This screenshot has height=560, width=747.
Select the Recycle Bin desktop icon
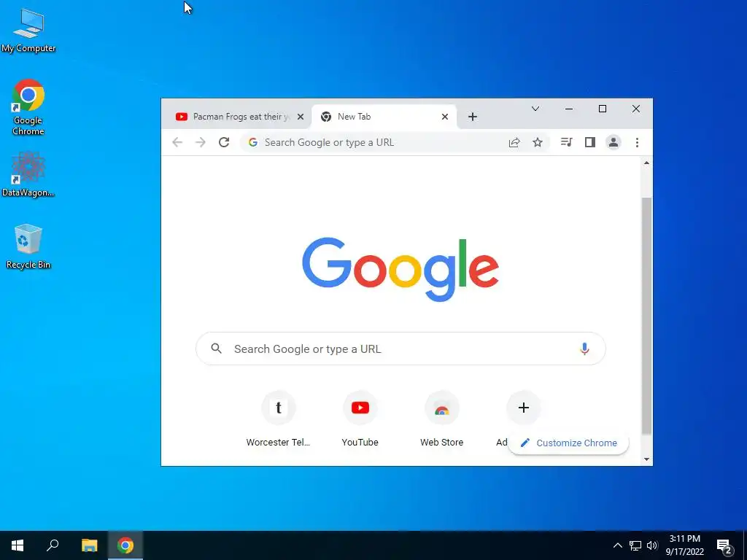[28, 246]
